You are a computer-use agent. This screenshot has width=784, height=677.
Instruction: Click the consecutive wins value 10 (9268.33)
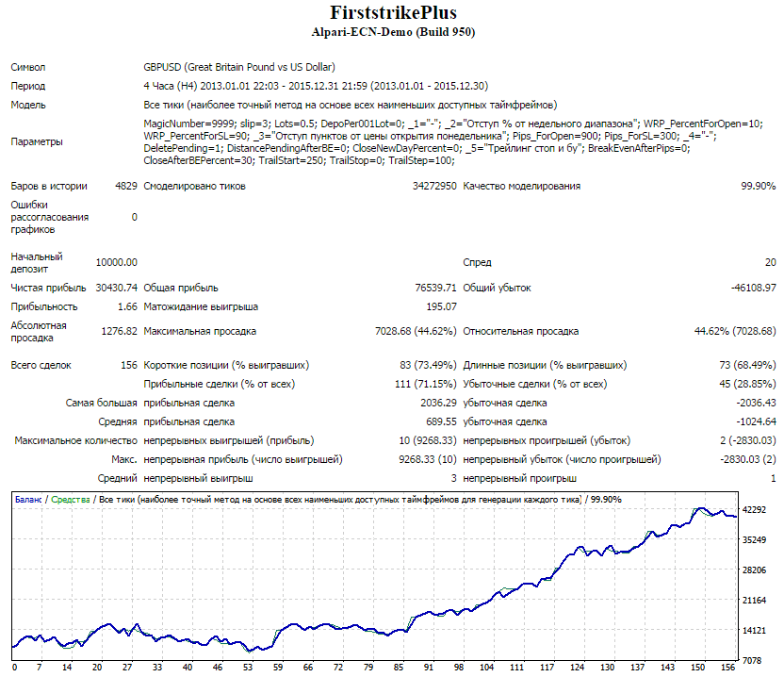(x=428, y=441)
